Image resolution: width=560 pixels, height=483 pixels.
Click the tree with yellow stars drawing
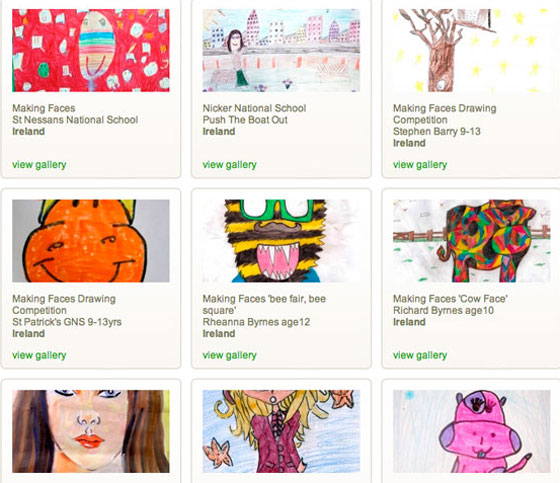[471, 50]
